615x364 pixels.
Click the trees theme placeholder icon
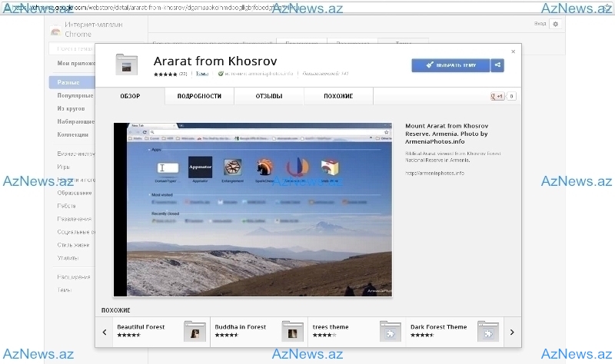tap(391, 332)
